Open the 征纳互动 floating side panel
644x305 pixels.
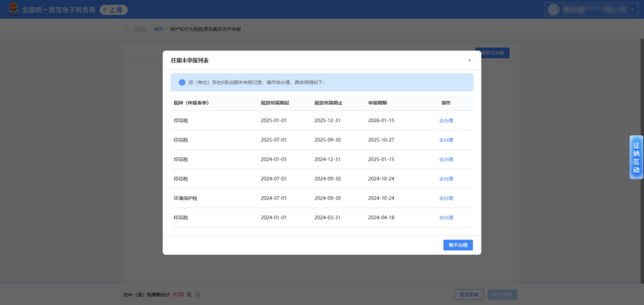tap(636, 157)
